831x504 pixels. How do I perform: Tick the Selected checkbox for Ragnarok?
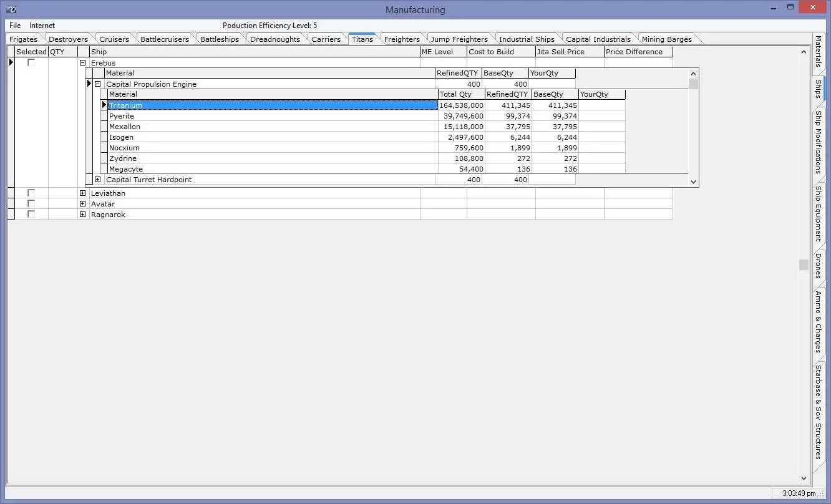31,214
